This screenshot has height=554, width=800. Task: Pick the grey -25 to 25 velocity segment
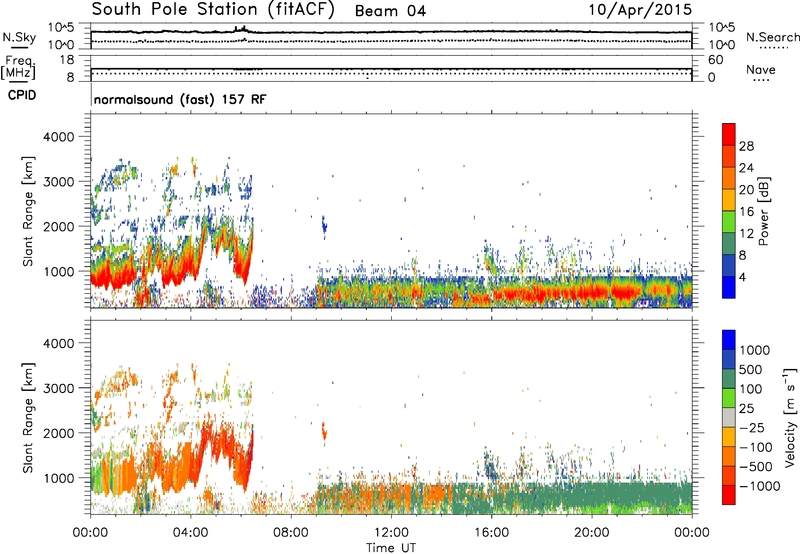click(x=729, y=418)
